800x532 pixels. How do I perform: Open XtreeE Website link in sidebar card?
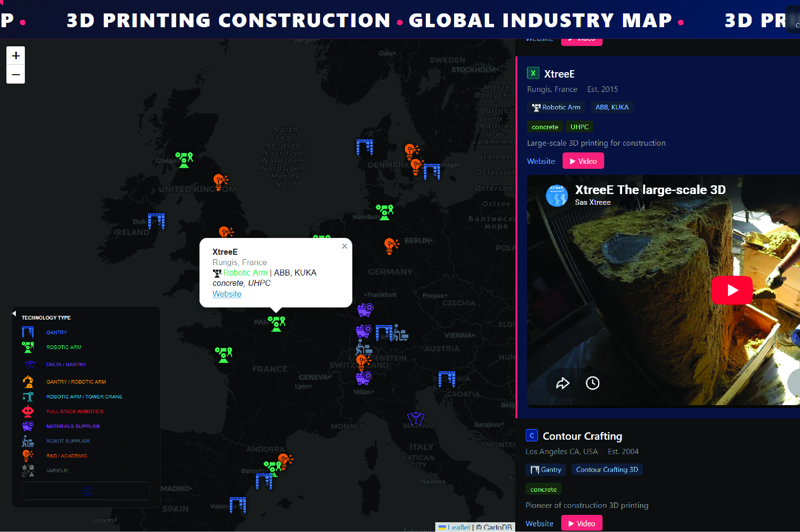point(541,161)
